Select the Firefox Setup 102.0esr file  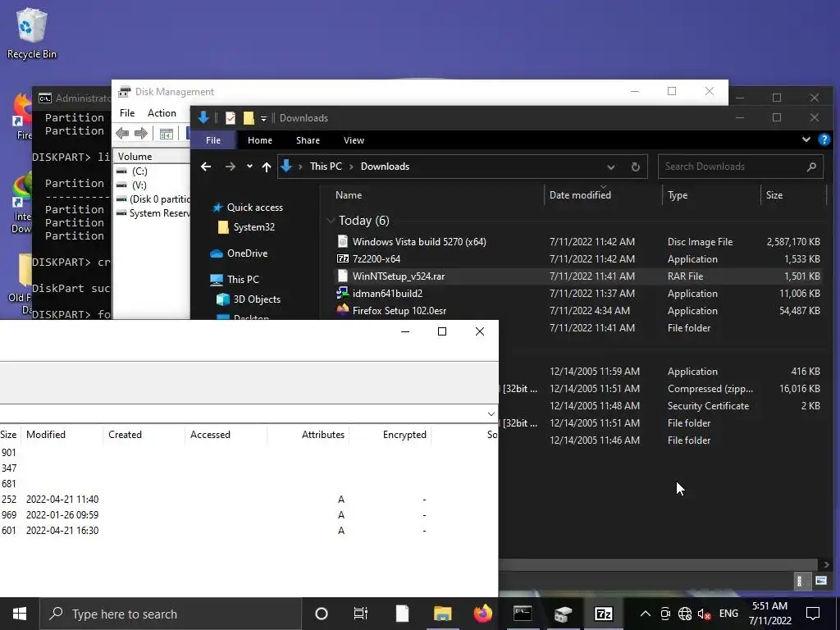point(399,311)
